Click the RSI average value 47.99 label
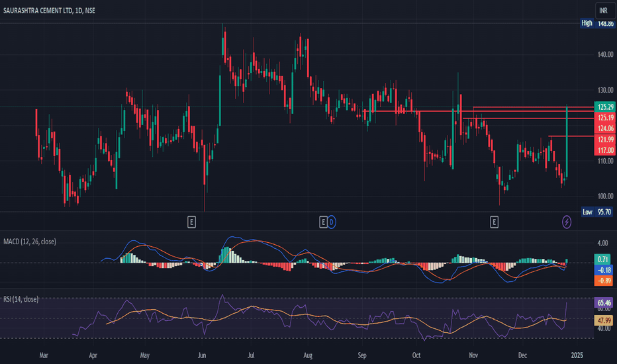The image size is (617, 364). point(604,320)
